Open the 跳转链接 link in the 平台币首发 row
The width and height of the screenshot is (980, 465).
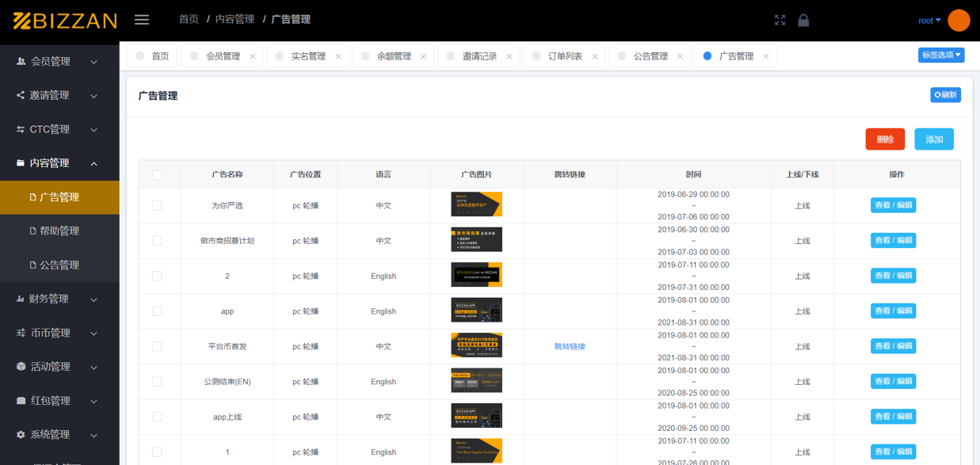569,345
